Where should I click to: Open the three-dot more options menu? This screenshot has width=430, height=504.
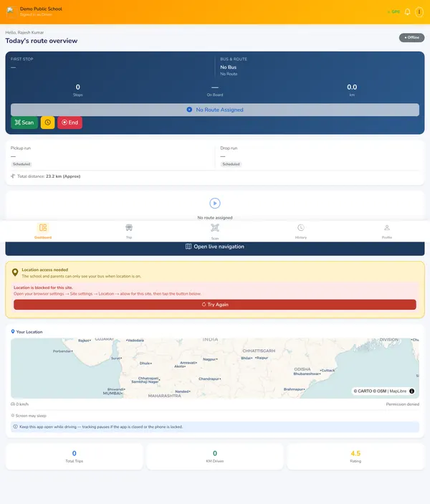419,12
